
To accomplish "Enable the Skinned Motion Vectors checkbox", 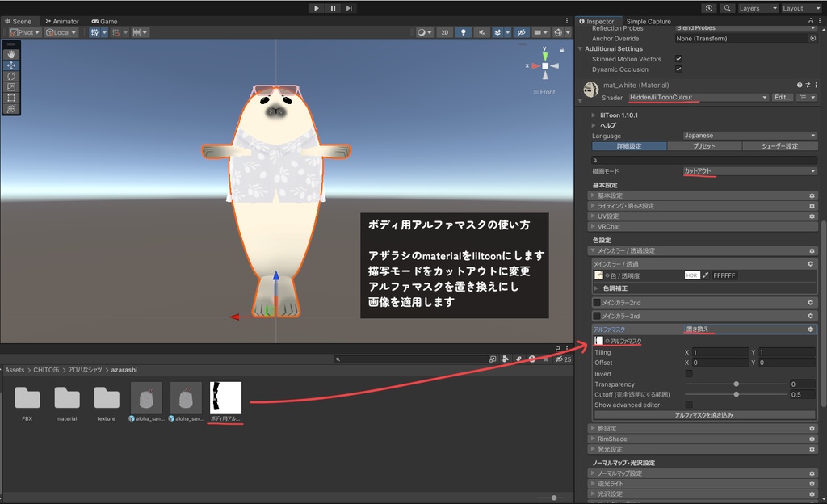I will (680, 58).
